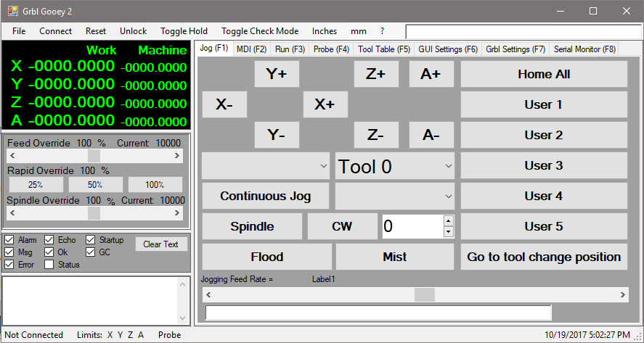644x343 pixels.
Task: Jog the A+ axis button
Action: click(431, 74)
